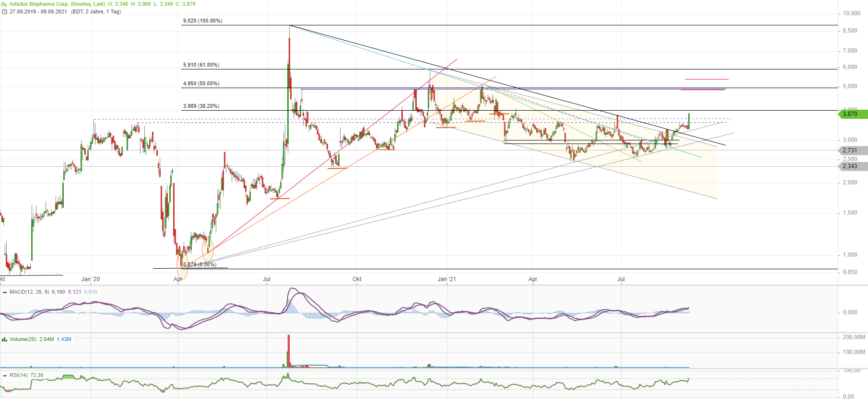Click the Volume(28) indicator label

click(x=23, y=339)
